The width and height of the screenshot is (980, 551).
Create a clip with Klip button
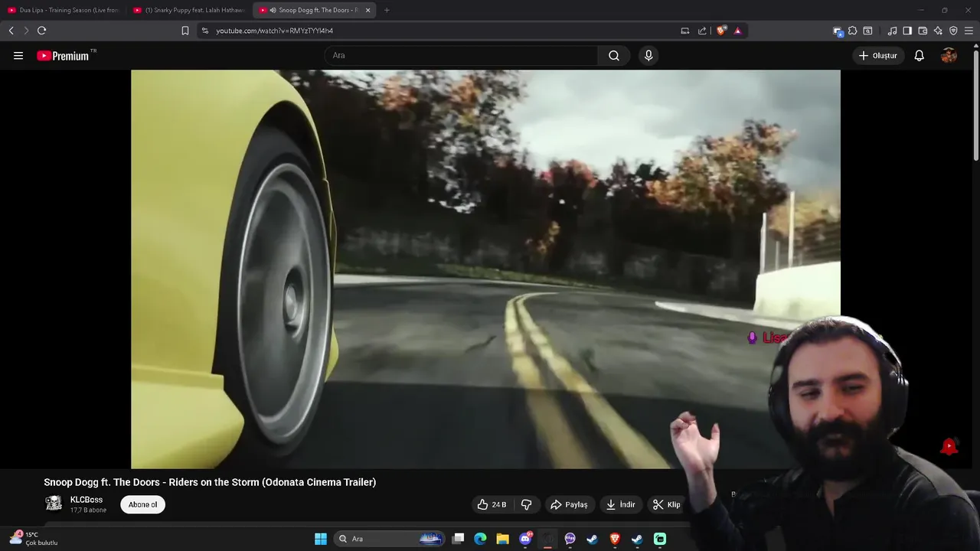point(666,504)
